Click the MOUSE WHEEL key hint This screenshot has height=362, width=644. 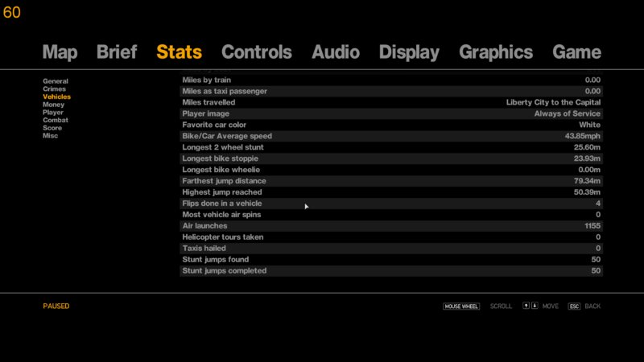[461, 306]
